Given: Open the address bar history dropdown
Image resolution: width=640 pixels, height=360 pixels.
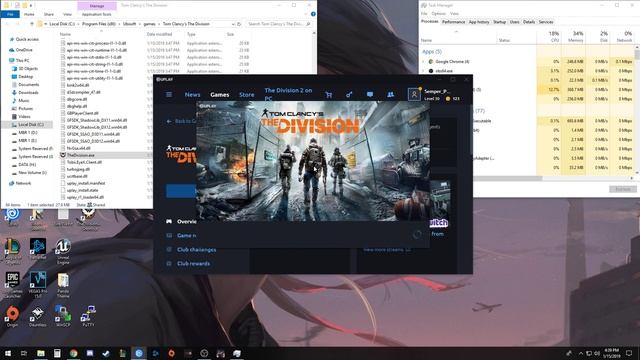Looking at the screenshot, I should pyautogui.click(x=233, y=24).
